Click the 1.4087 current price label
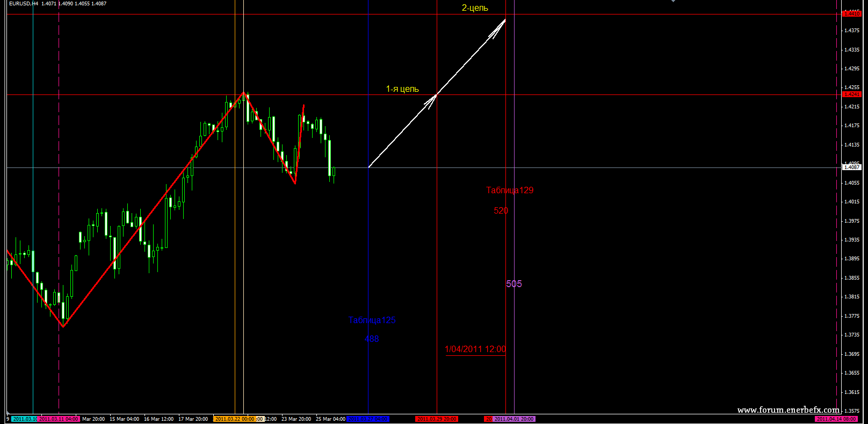The height and width of the screenshot is (424, 868). click(x=851, y=167)
